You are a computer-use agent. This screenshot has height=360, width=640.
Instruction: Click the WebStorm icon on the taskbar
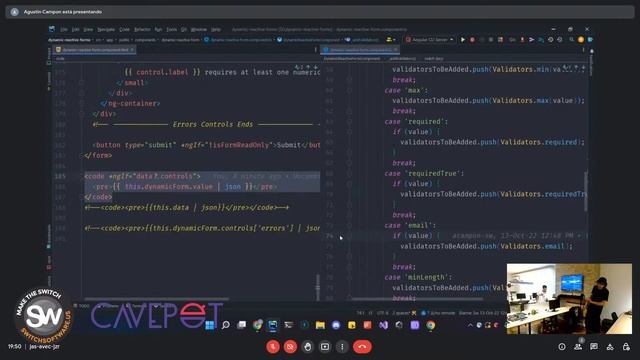tap(273, 325)
